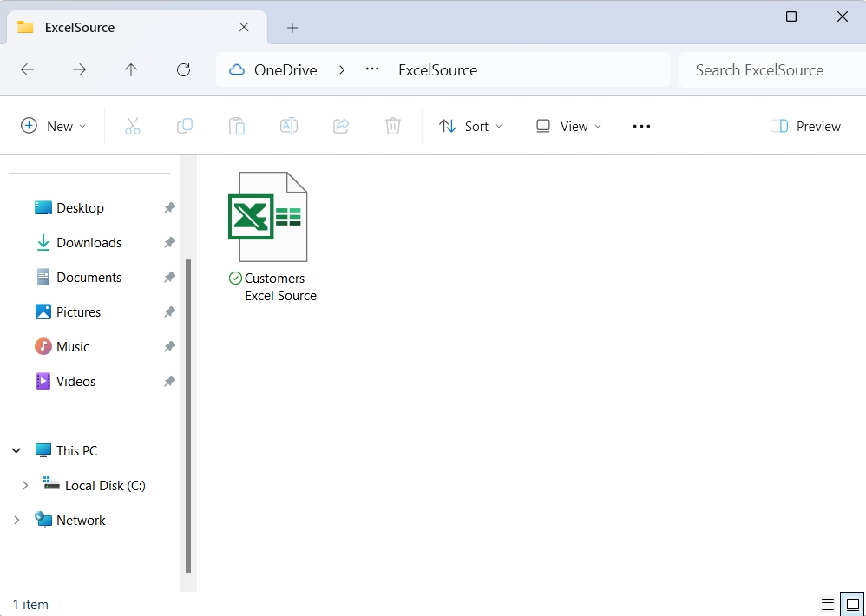This screenshot has width=866, height=616.
Task: Select the Customers - Excel Source file
Action: click(268, 236)
